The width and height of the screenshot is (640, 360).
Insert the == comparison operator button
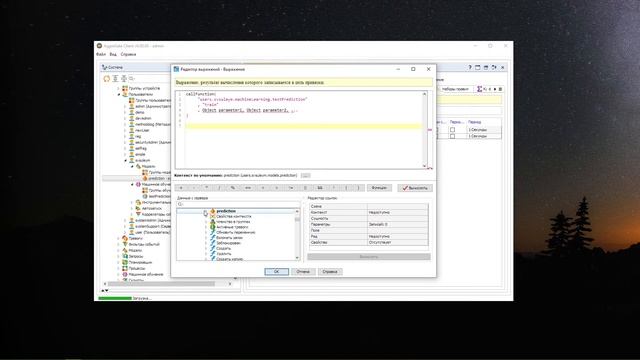(x=248, y=188)
